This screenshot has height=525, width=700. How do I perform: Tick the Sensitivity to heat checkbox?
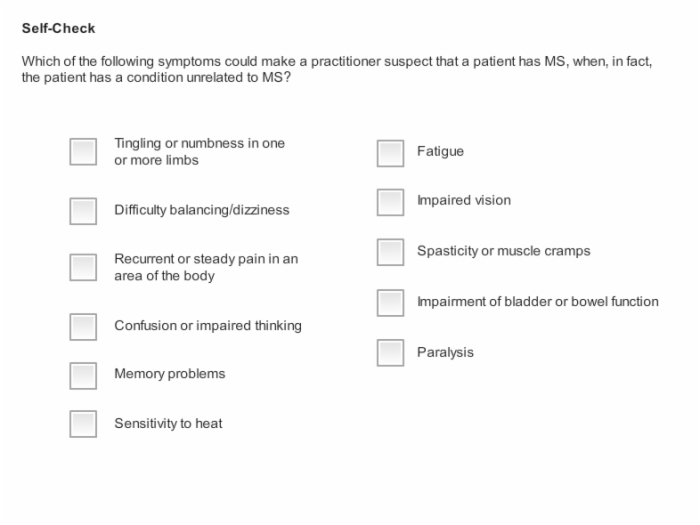pyautogui.click(x=83, y=424)
